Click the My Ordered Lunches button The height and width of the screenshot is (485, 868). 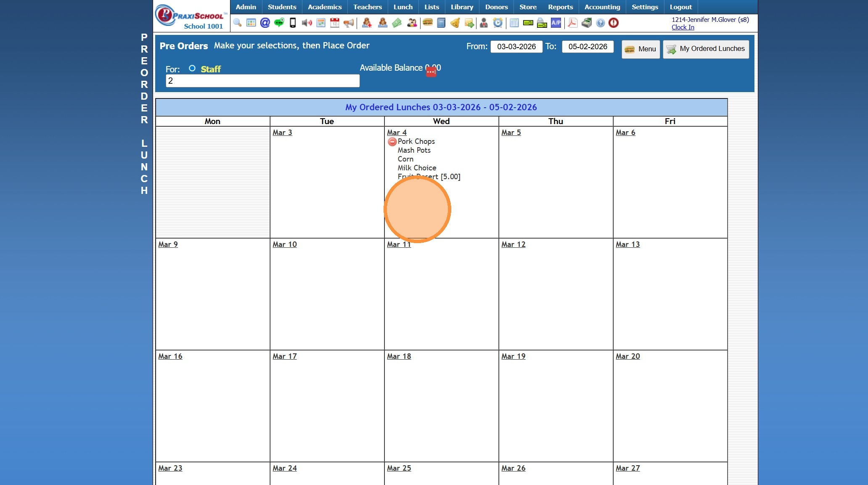(x=706, y=49)
